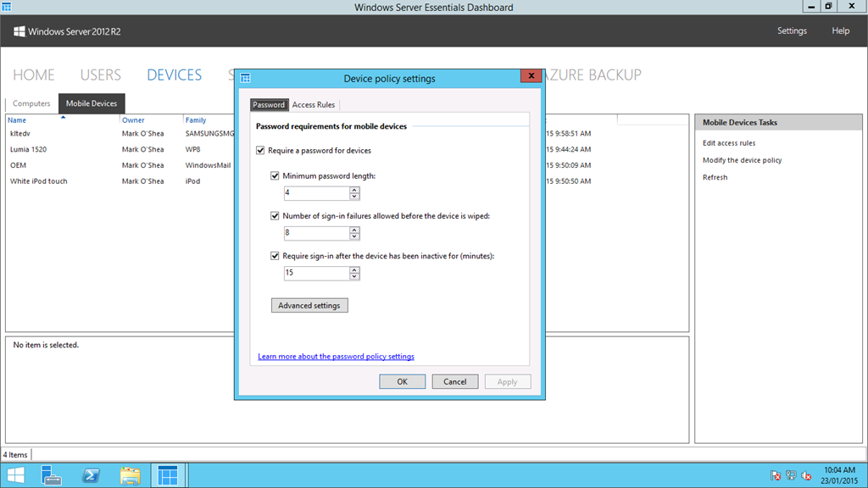Screen dimensions: 868x488
Task: Open the Advanced settings button
Action: point(309,305)
